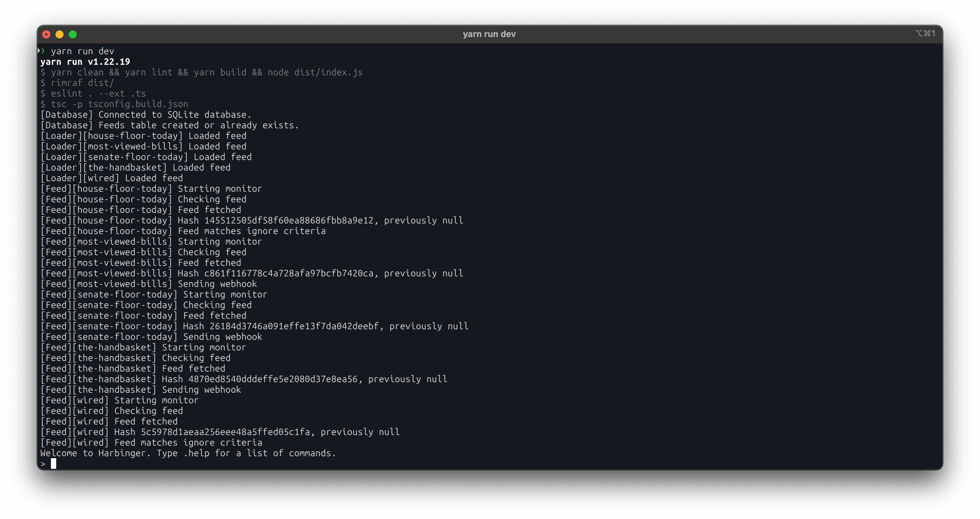Click the house-floor-today hash value 145512505df...
This screenshot has height=519, width=980.
click(x=289, y=221)
